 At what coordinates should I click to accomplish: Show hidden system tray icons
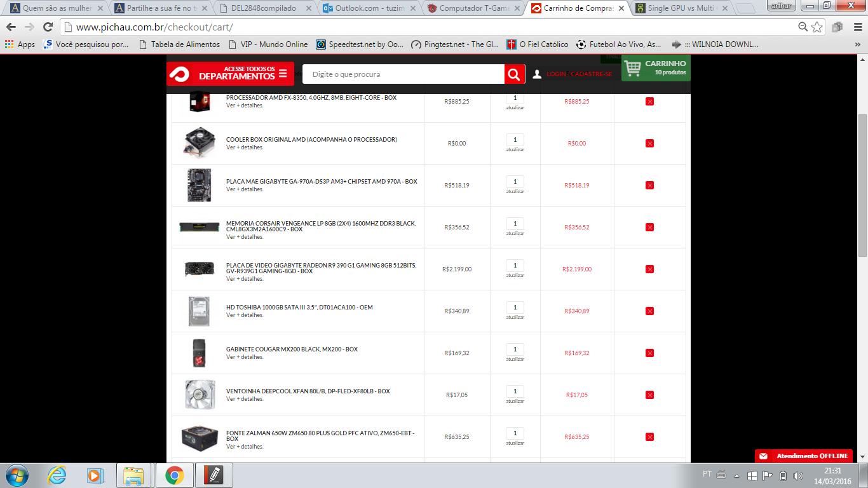point(737,475)
